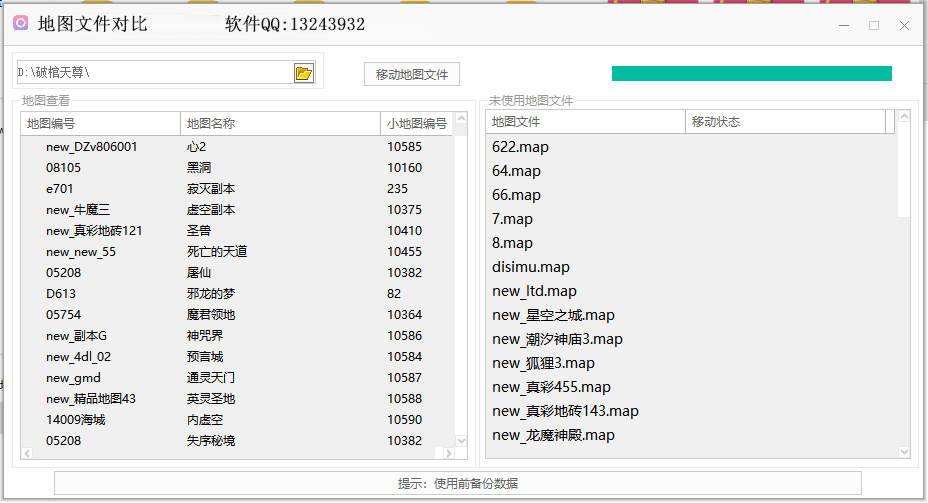Select file new_真彩地砖143.map
Screen dimensions: 928x503
[x=565, y=411]
